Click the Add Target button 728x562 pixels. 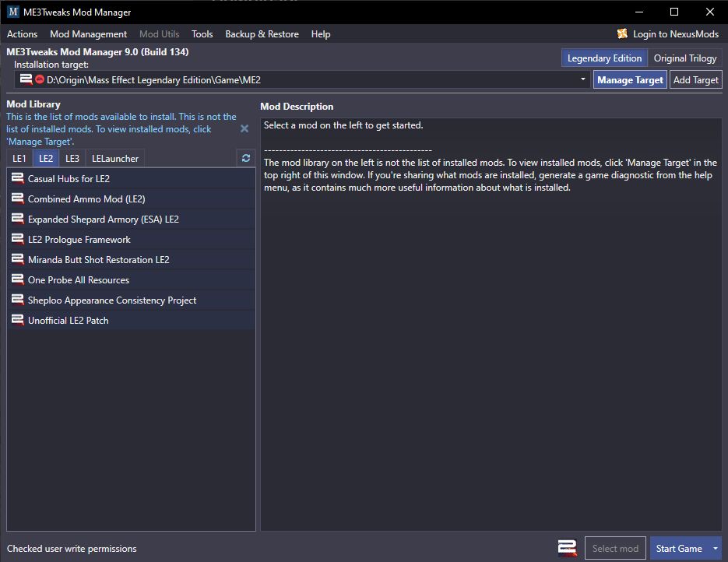695,80
